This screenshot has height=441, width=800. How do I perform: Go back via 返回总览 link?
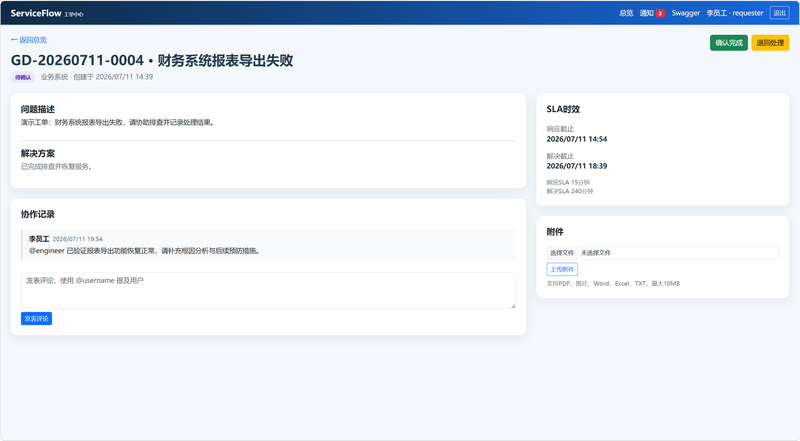pyautogui.click(x=29, y=40)
